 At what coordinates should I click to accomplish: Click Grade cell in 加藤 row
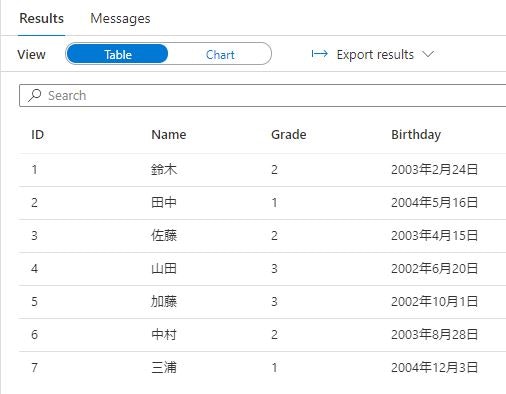[274, 301]
